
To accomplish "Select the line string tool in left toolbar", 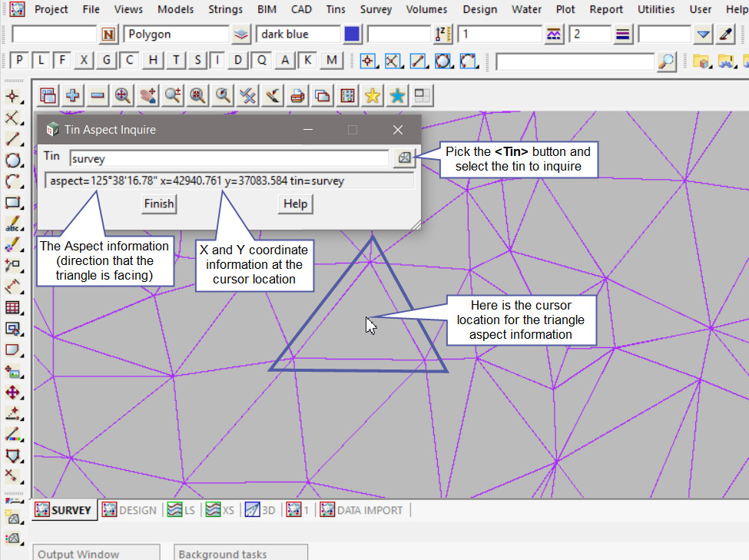I will (x=12, y=139).
